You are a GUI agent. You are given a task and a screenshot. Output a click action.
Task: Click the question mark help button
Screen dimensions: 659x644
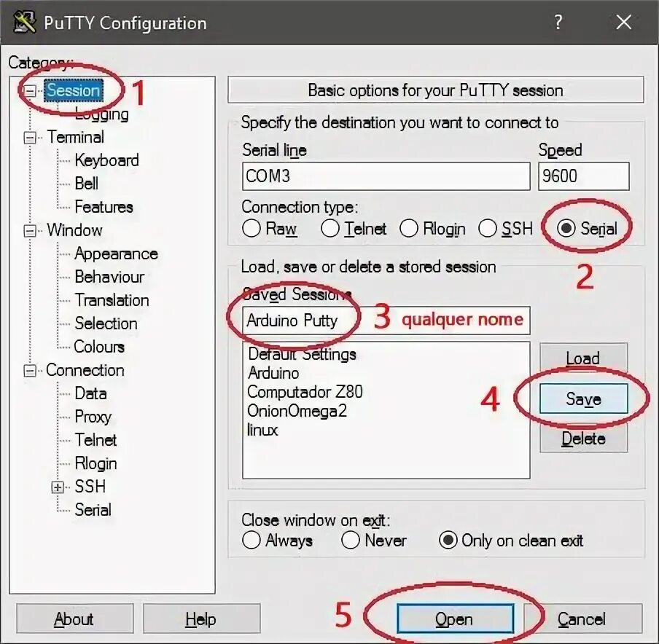pyautogui.click(x=558, y=22)
